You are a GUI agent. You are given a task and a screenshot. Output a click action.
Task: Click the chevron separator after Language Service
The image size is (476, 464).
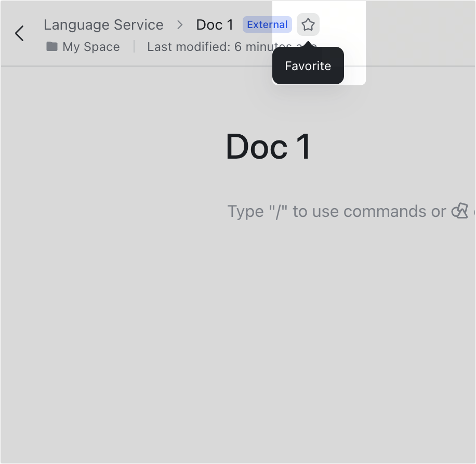click(x=179, y=24)
